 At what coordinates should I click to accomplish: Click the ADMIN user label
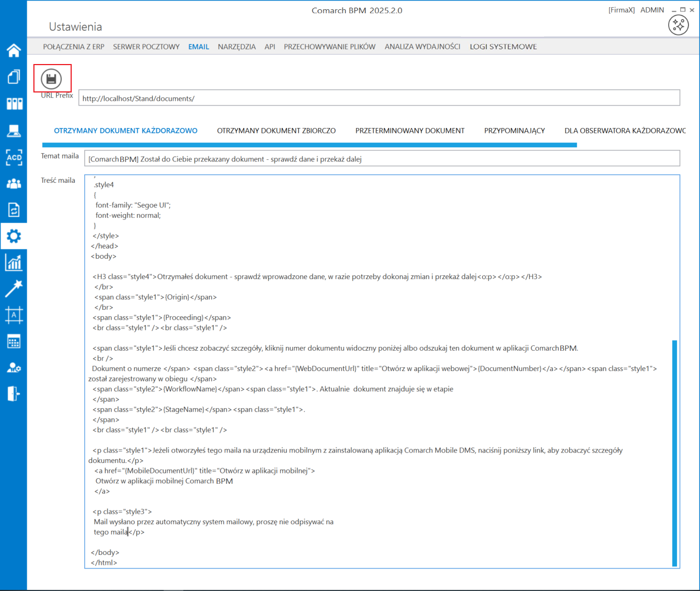coord(652,10)
